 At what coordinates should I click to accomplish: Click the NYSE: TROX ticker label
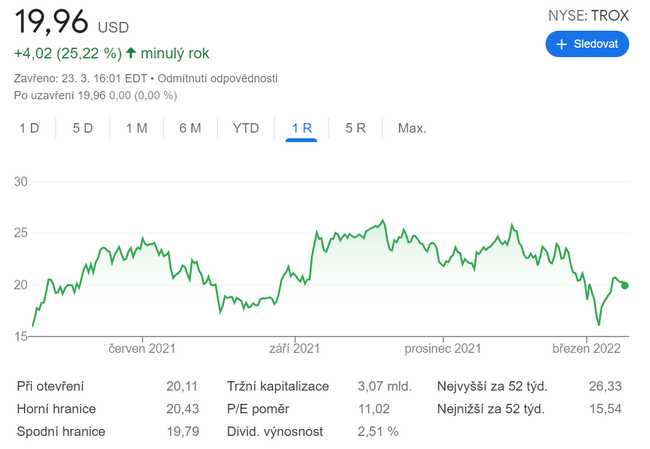[x=588, y=15]
